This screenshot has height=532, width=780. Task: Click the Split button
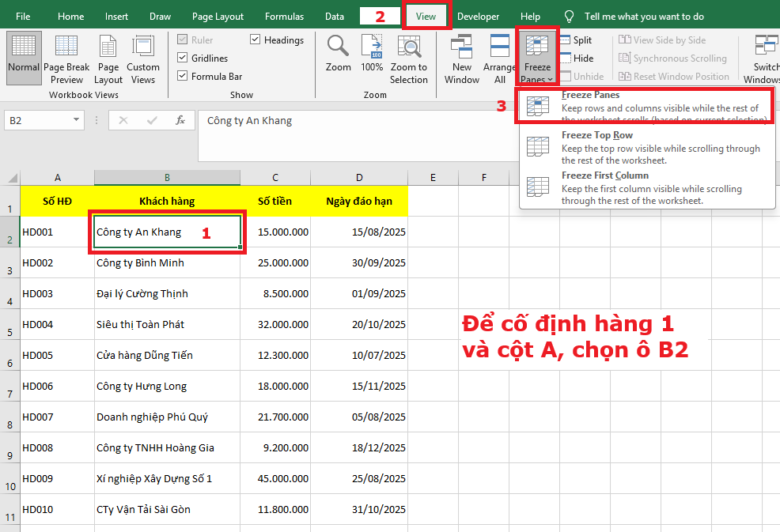tap(577, 39)
